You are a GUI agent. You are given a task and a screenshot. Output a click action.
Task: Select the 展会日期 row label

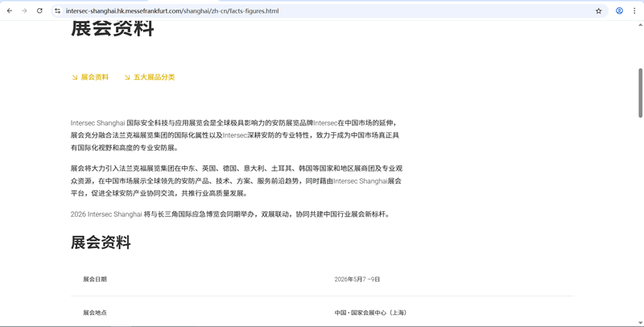click(95, 279)
